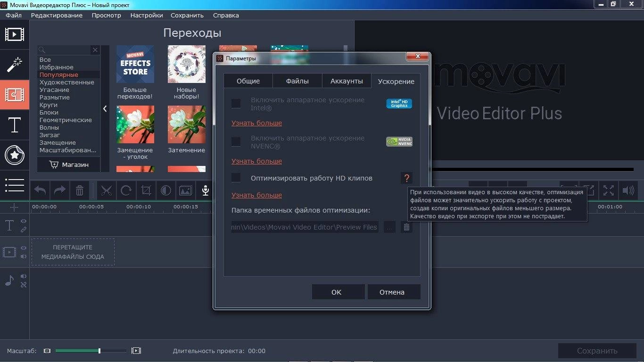Collapse the categories panel arrow

pos(105,109)
